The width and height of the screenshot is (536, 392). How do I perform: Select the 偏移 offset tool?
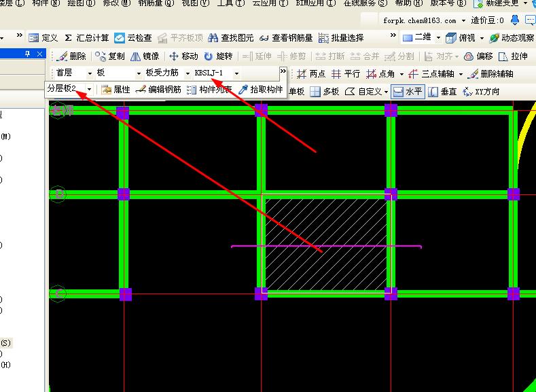coord(478,56)
